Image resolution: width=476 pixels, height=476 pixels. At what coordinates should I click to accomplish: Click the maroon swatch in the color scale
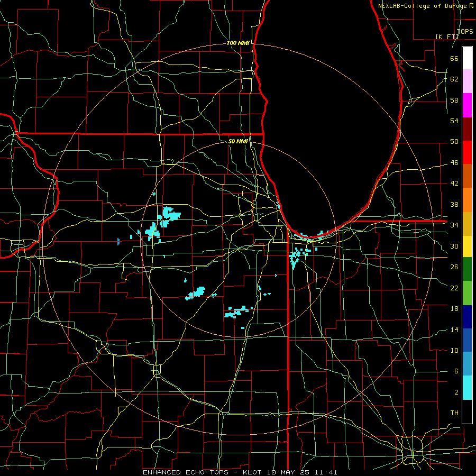[x=467, y=129]
